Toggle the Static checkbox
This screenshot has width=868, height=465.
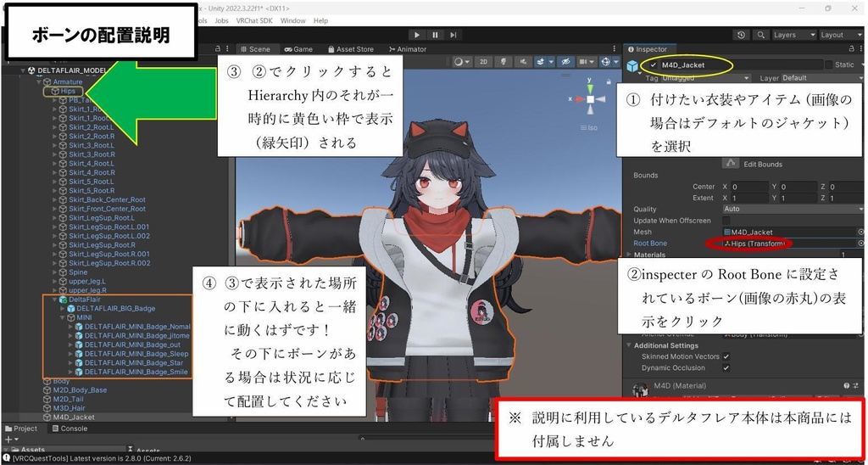(829, 64)
